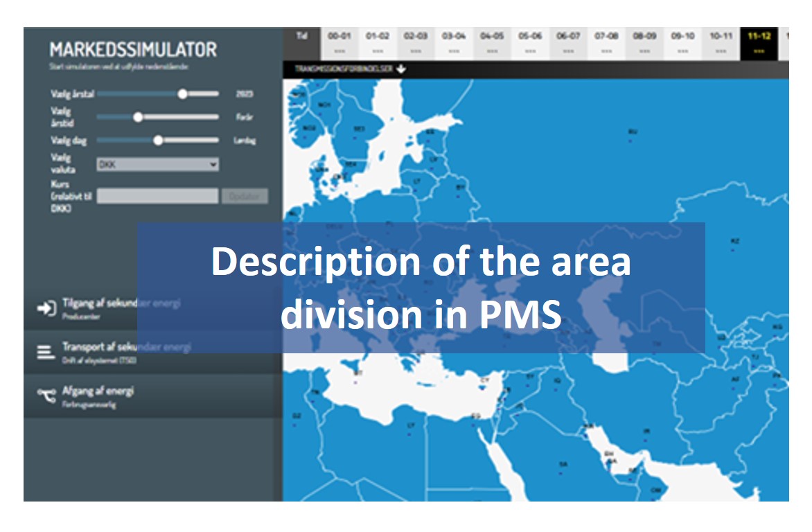Click the Transmissionsforbindelser down arrow icon

401,69
